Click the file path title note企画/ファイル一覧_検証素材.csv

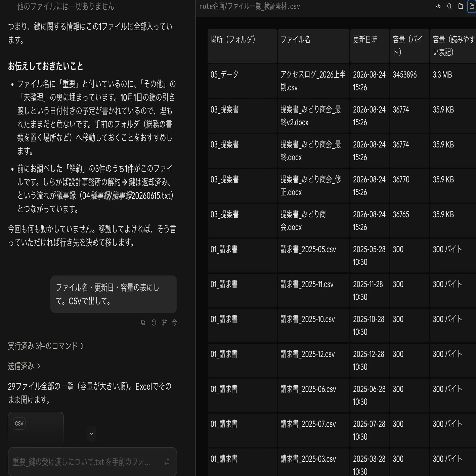click(250, 6)
